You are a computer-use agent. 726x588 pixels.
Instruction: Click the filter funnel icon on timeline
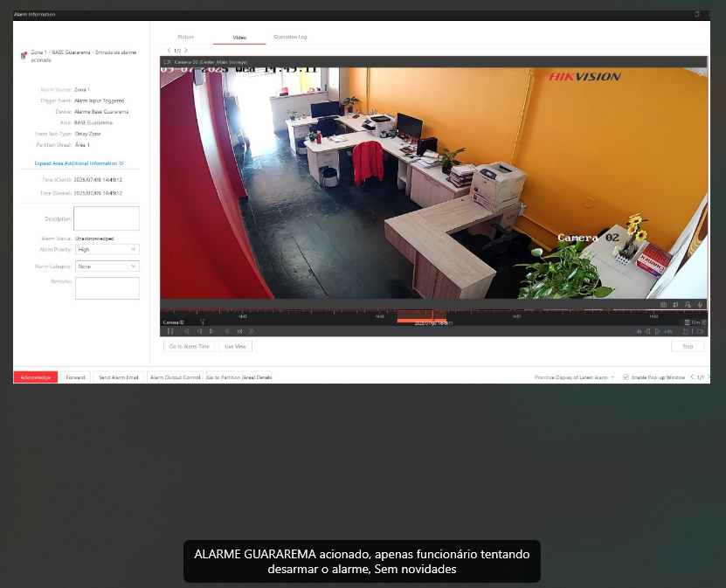point(202,322)
